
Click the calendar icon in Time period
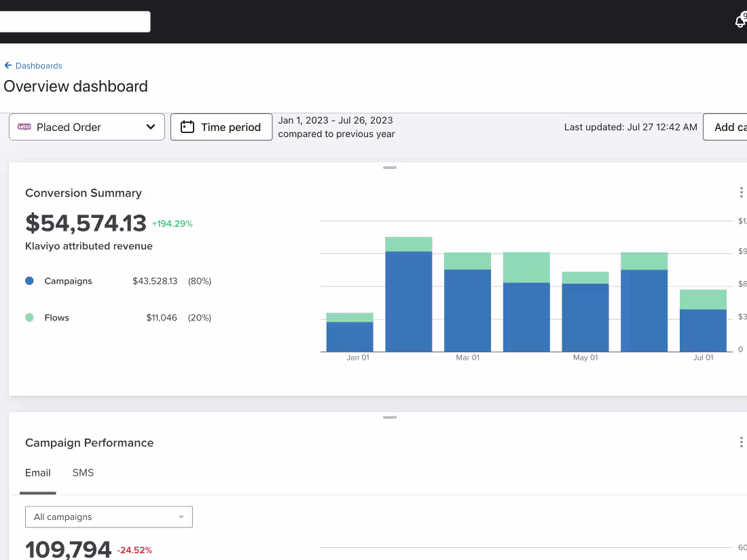point(187,127)
